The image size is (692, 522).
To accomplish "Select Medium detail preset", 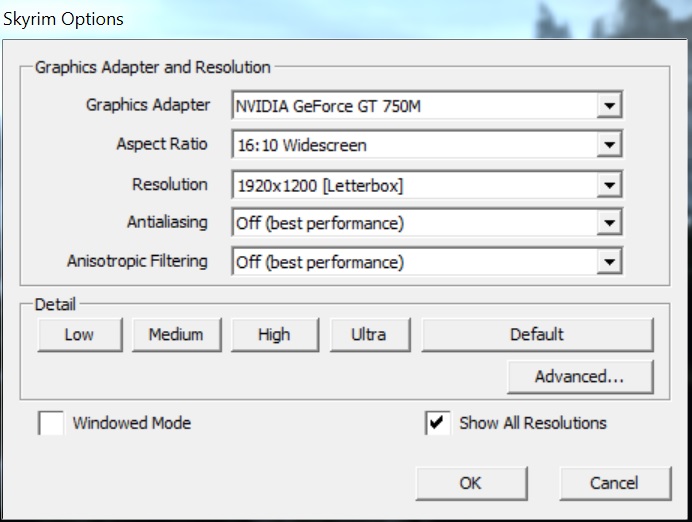I will tap(177, 334).
